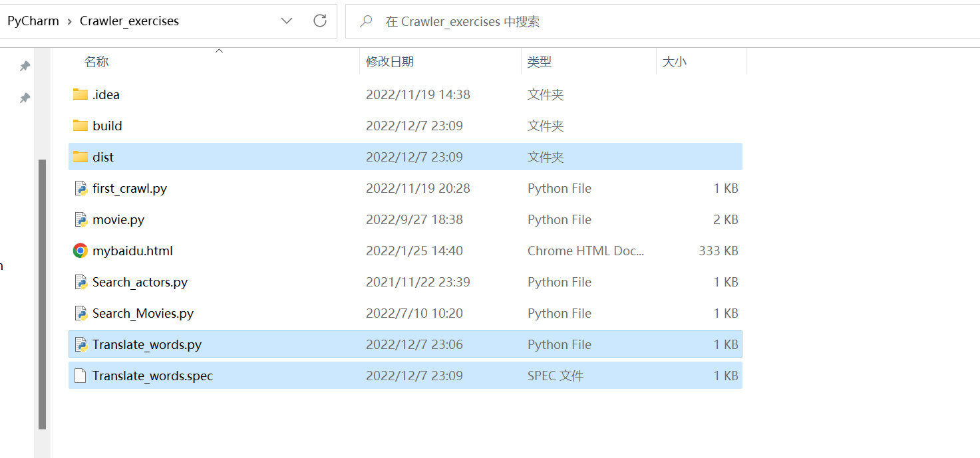This screenshot has width=980, height=458.
Task: Click the sort arrow above the 名称 column
Action: click(x=219, y=51)
